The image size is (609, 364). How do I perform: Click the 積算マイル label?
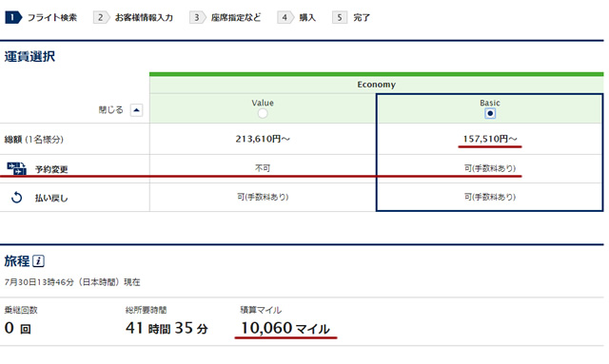pyautogui.click(x=261, y=310)
